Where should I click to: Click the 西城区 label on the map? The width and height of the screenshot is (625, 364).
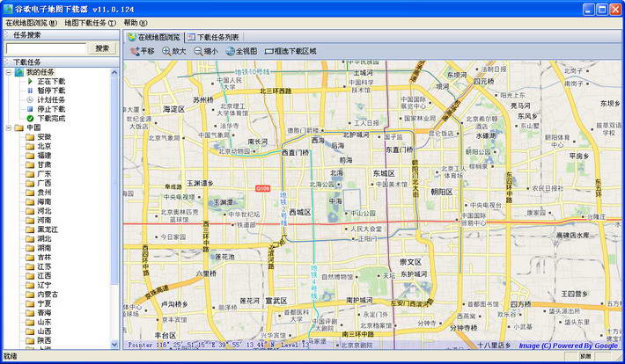300,212
